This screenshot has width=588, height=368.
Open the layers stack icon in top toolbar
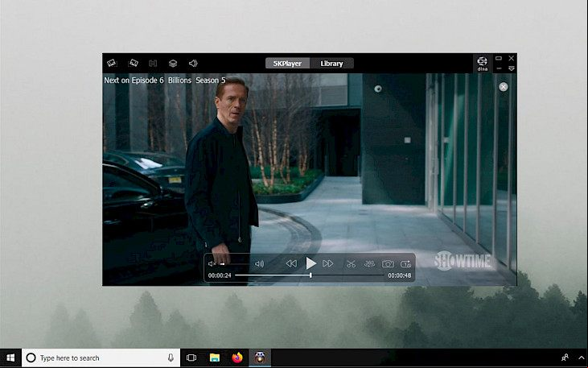coord(173,63)
